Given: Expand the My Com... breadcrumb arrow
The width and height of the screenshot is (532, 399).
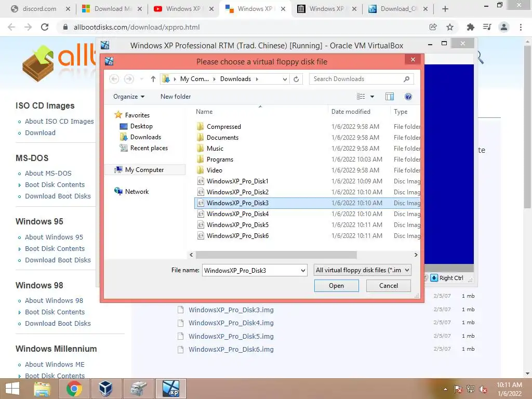Looking at the screenshot, I should click(x=215, y=79).
